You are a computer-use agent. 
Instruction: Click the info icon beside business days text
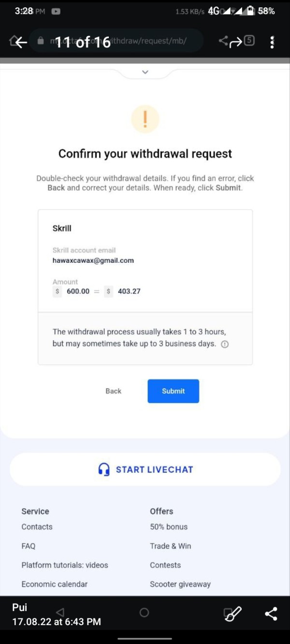[x=225, y=344]
